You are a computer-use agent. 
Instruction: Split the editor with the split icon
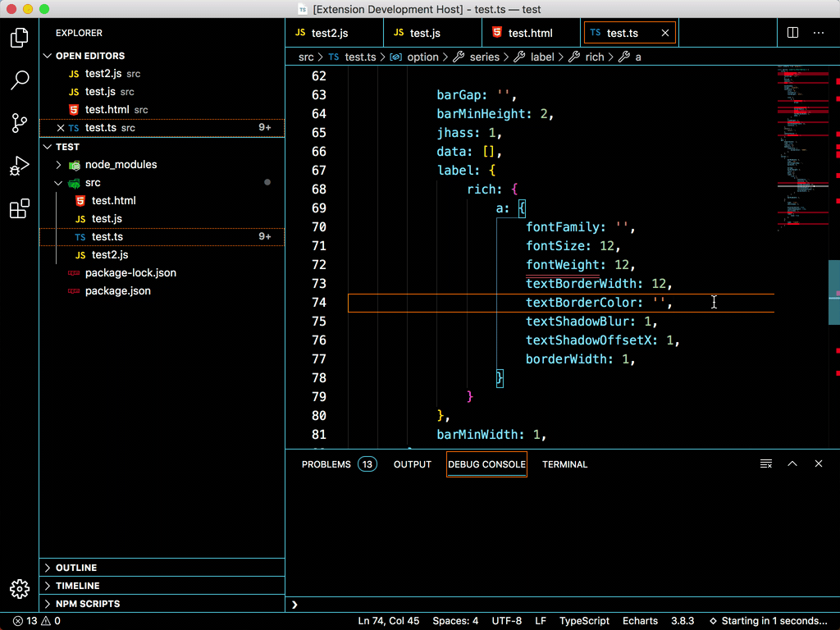(792, 31)
